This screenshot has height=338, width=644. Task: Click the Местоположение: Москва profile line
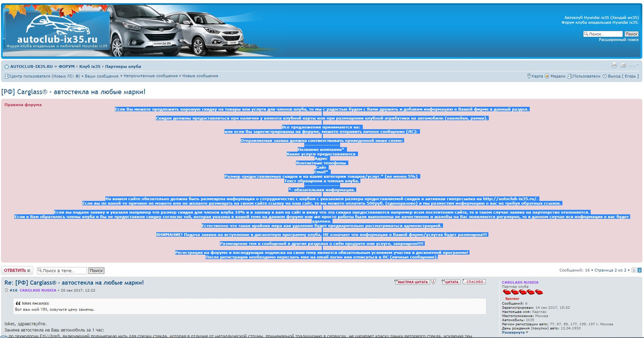(525, 316)
